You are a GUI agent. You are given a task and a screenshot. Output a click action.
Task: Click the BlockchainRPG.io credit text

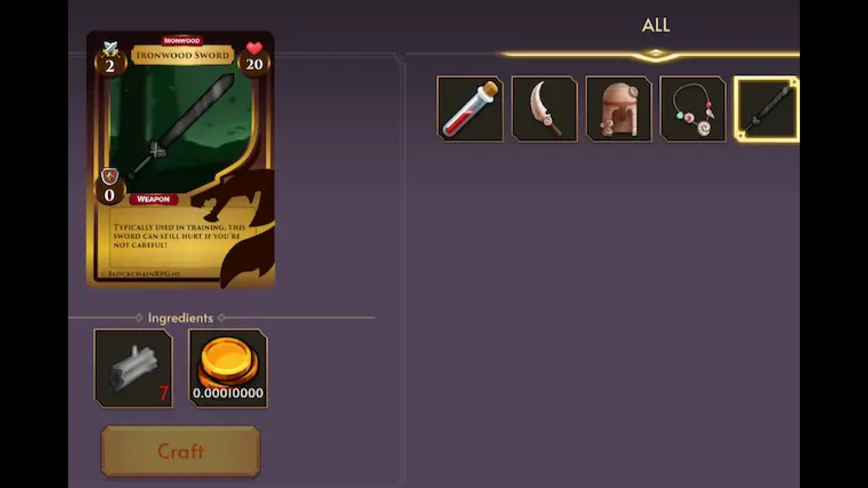point(142,274)
